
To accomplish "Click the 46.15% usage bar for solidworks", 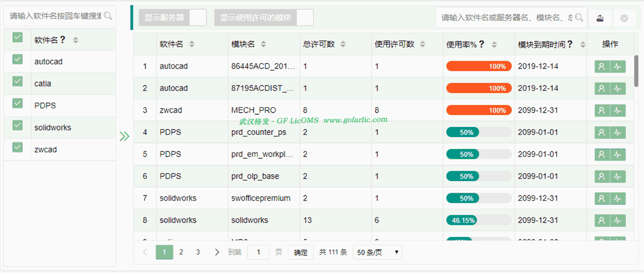I will pyautogui.click(x=479, y=220).
